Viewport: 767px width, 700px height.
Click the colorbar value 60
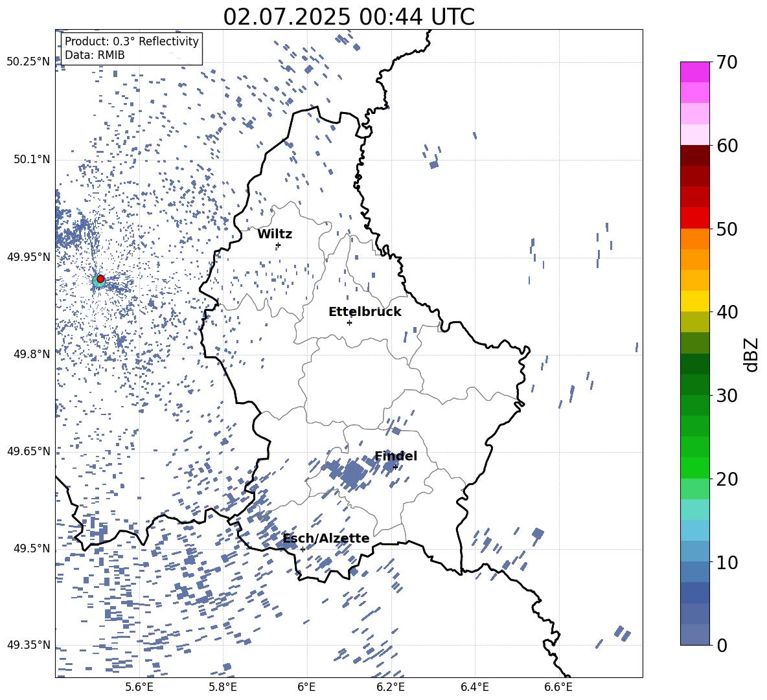[x=727, y=146]
